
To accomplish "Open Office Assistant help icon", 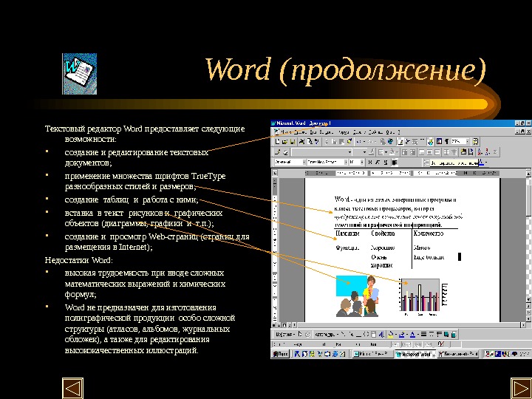I will [x=476, y=142].
